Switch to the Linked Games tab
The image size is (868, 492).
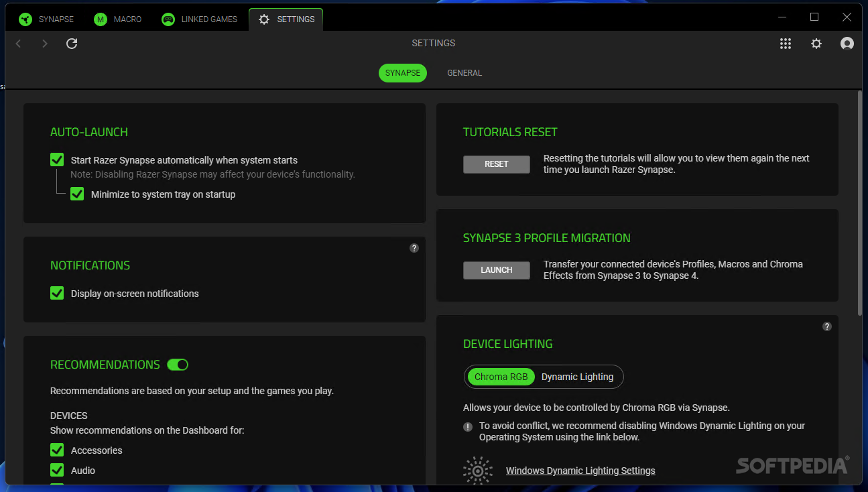click(x=200, y=19)
